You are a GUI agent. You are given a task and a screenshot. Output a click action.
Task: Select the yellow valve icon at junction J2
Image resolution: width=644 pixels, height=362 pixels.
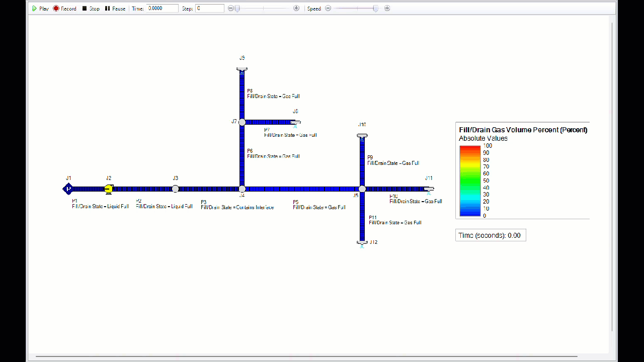[109, 189]
